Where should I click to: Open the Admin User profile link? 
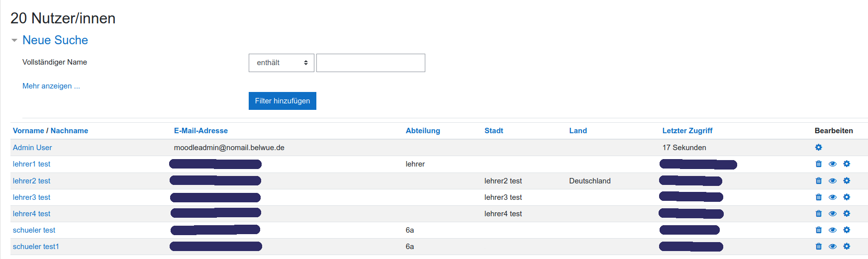32,148
